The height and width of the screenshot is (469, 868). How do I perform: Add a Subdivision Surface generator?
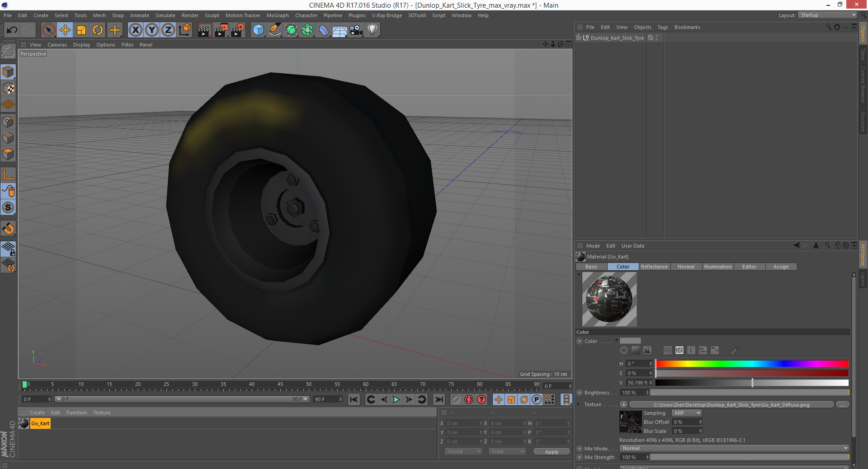(x=291, y=30)
